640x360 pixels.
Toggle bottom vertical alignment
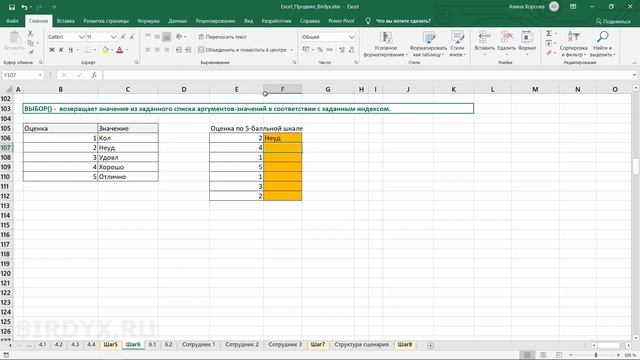pos(167,37)
